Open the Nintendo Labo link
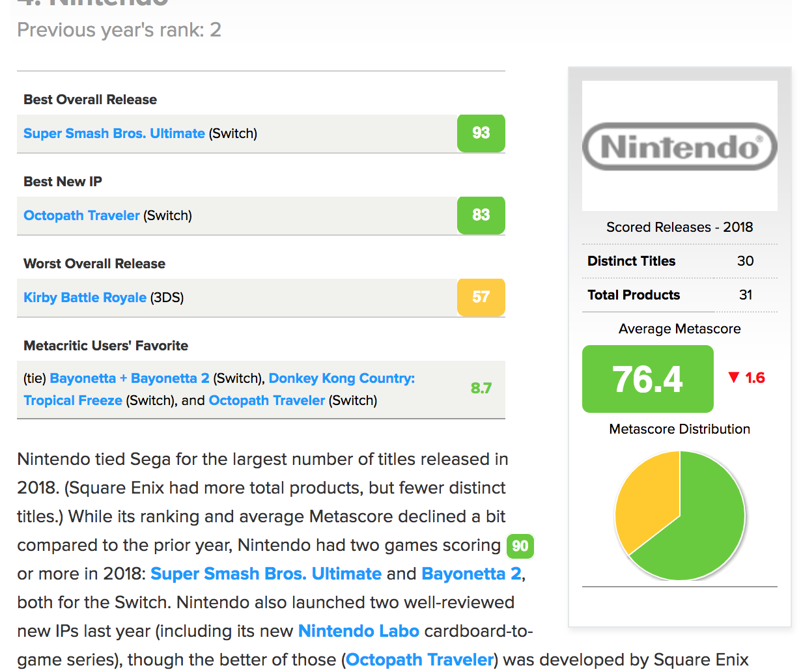Screen dimensions: 801x672 coord(358,631)
